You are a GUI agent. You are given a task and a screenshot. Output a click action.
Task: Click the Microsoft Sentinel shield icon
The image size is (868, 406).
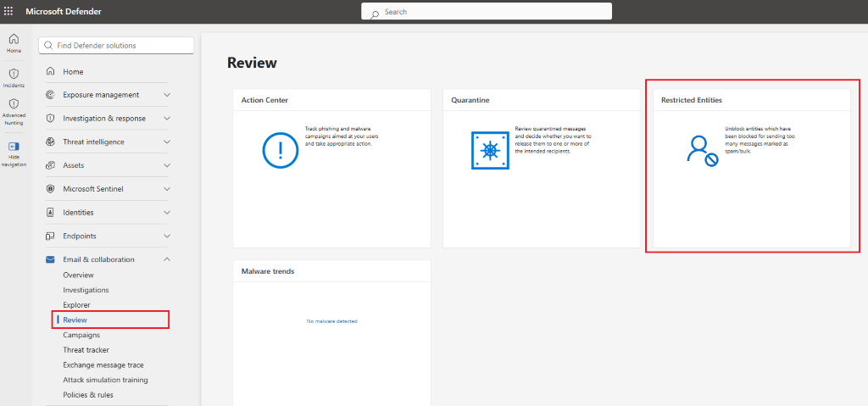50,189
